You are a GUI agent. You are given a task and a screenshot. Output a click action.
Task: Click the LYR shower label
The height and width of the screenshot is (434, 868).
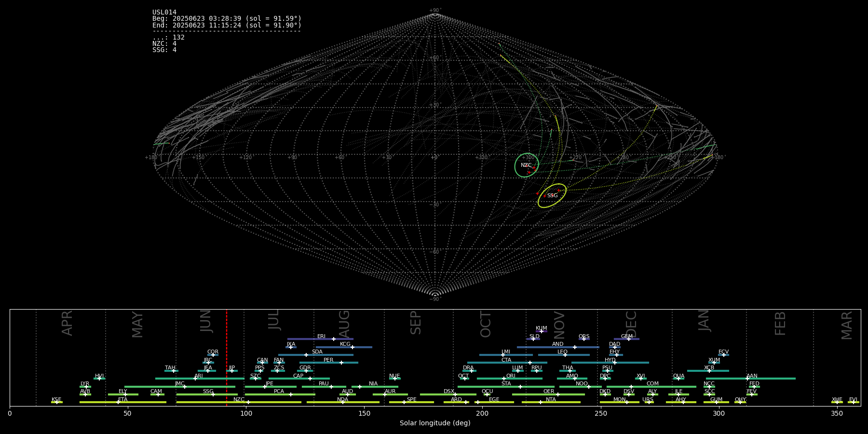(x=85, y=384)
